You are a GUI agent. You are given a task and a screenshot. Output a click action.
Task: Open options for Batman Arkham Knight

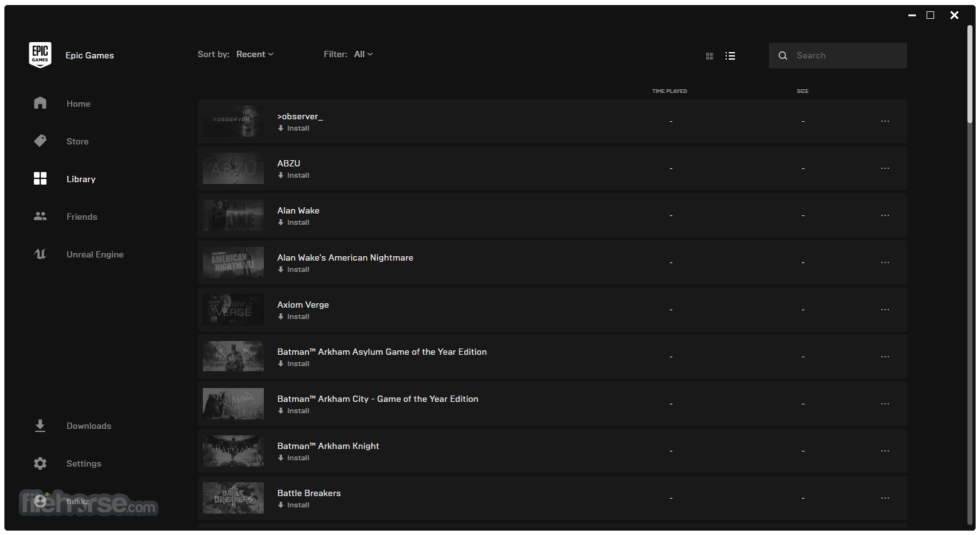(x=885, y=451)
